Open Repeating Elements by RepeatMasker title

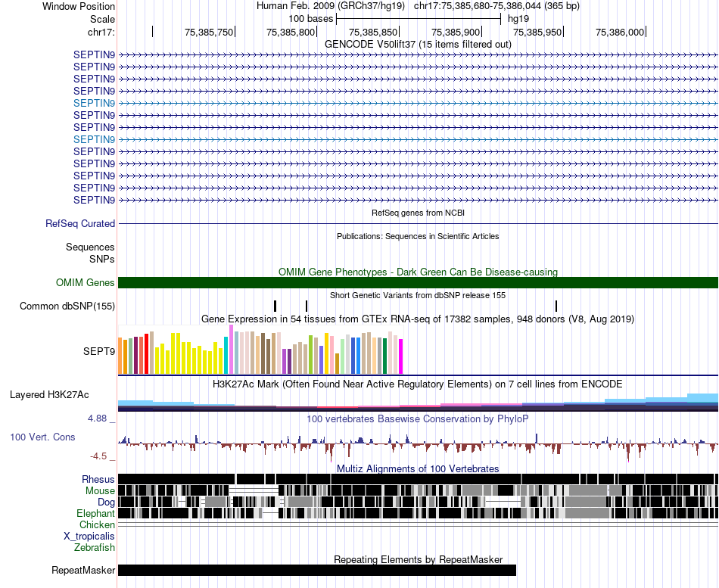pos(418,559)
